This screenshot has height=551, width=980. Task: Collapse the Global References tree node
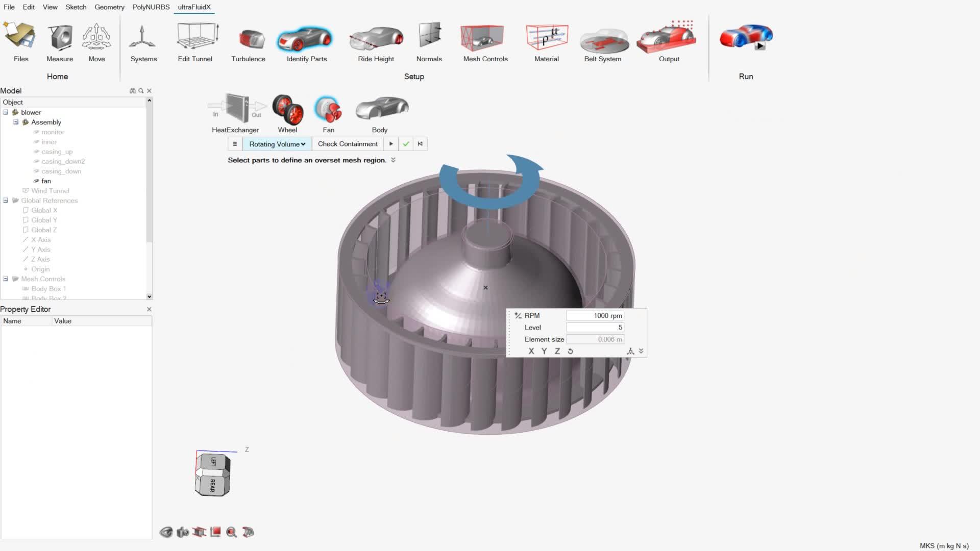pos(6,201)
